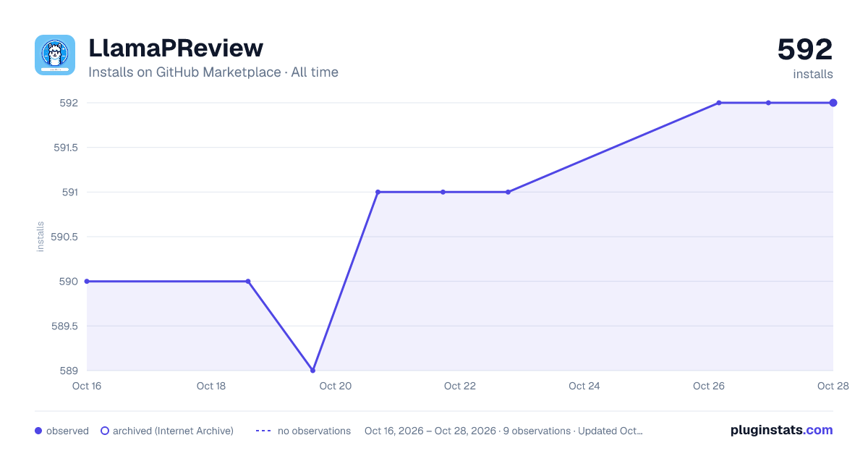Open the pluginstats.com link

coord(782,430)
